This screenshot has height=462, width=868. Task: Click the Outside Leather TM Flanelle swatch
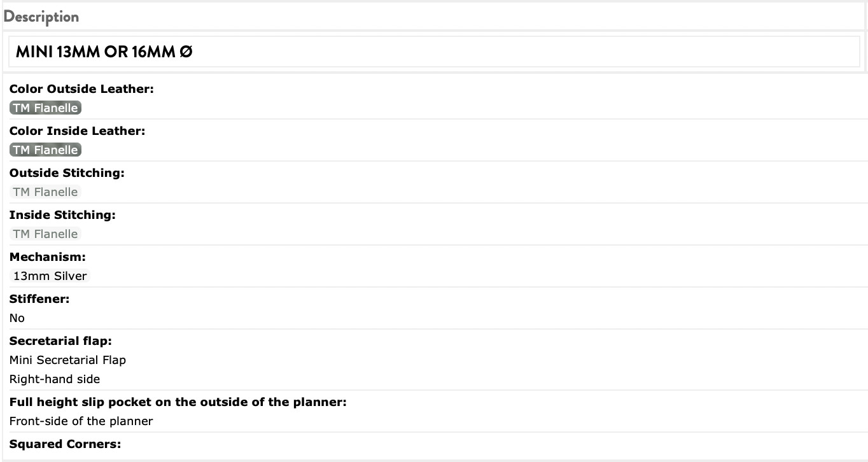tap(46, 108)
